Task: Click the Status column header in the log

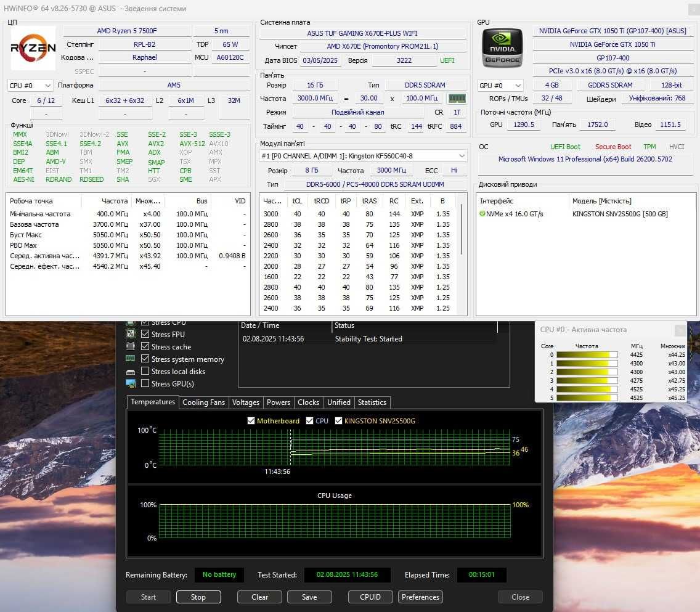Action: tap(415, 325)
